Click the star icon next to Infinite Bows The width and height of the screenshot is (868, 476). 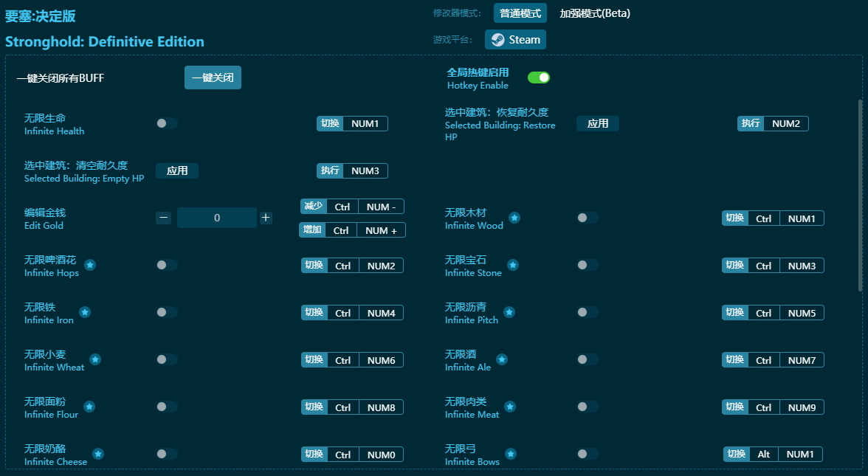click(x=511, y=454)
